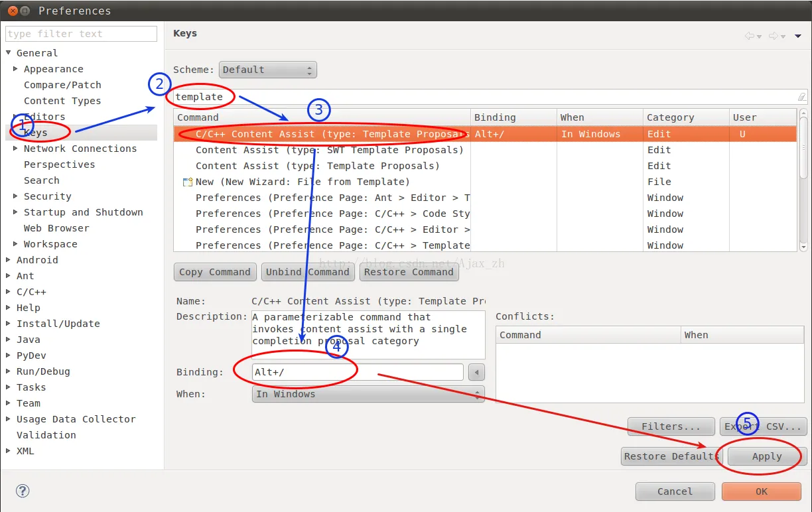Expand the Workspace tree node
This screenshot has height=512, width=812.
16,244
